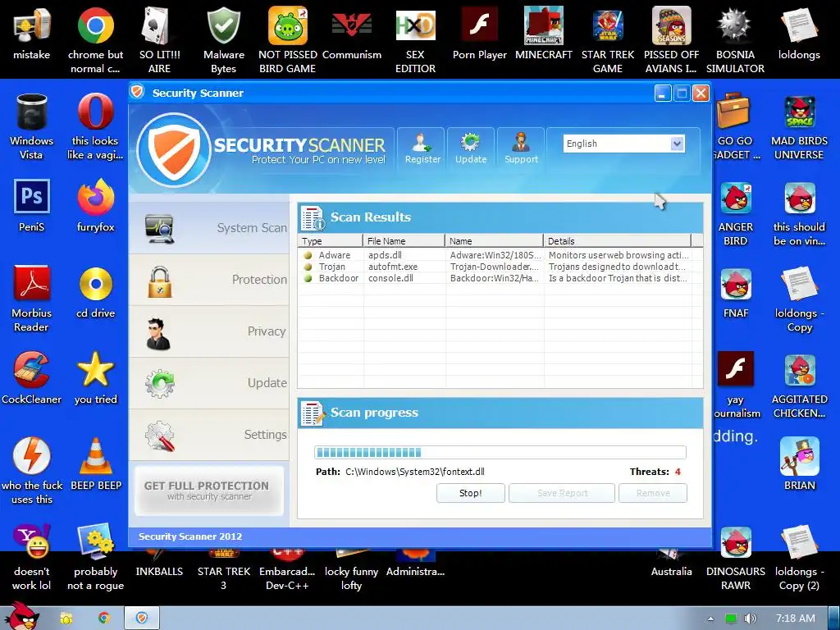840x630 pixels.
Task: Sort results by File Name column
Action: click(404, 241)
